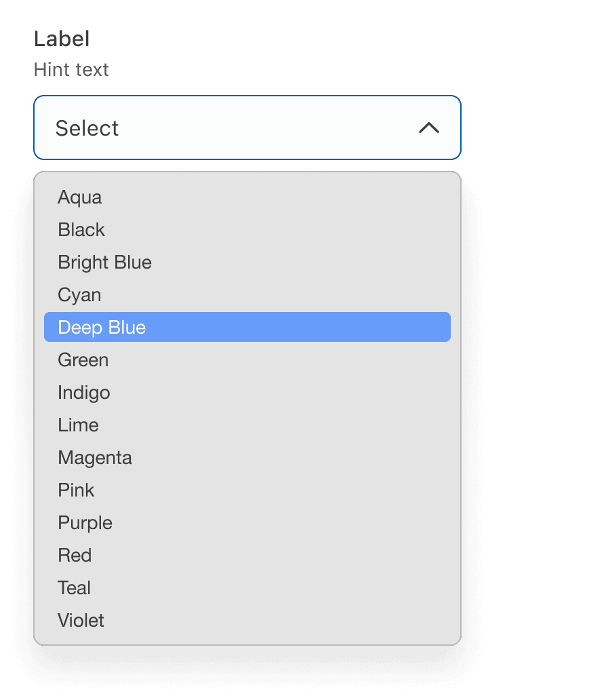Image resolution: width=608 pixels, height=700 pixels.
Task: Choose the Pink option
Action: [x=76, y=490]
